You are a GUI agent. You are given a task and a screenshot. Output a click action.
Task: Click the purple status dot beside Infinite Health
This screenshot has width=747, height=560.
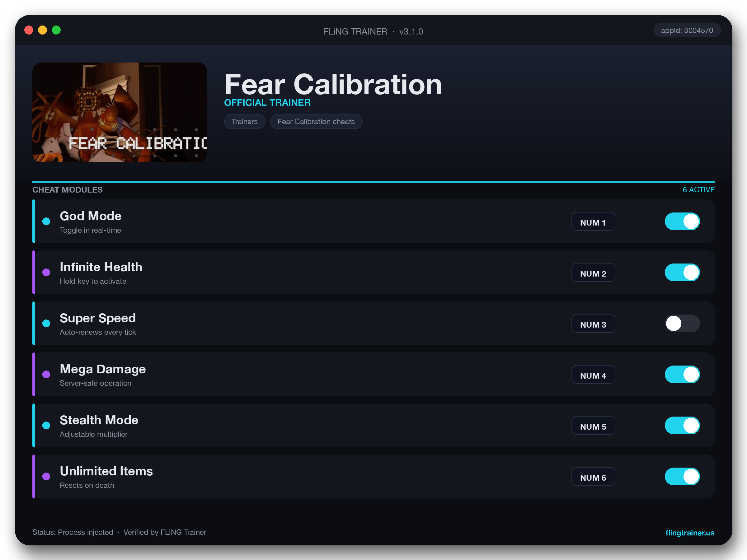[x=46, y=273]
